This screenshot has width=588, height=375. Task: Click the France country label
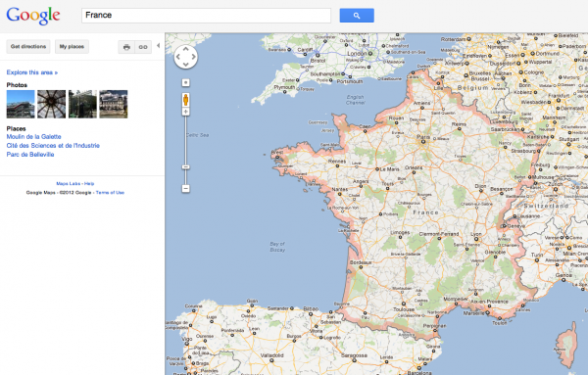click(425, 212)
